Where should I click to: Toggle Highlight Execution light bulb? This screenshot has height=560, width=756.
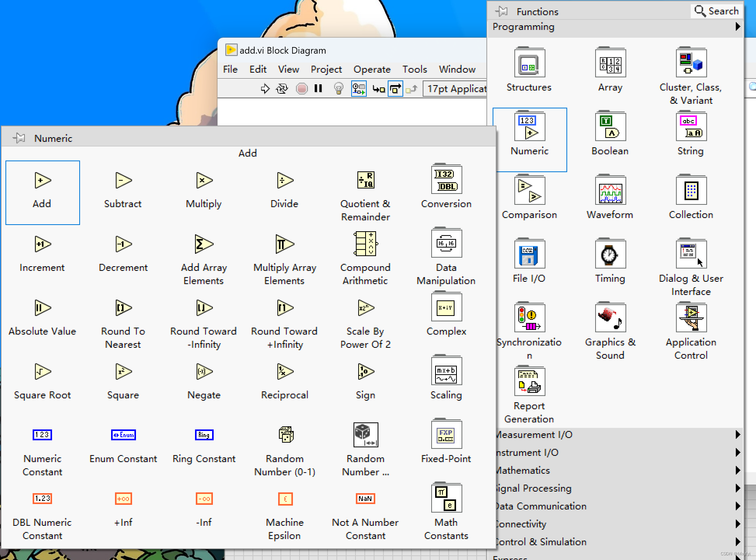[x=339, y=89]
